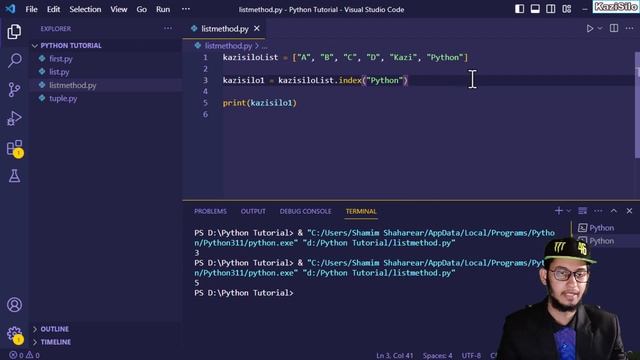The image size is (640, 360).
Task: Toggle the secondary side bar layout
Action: (x=551, y=9)
